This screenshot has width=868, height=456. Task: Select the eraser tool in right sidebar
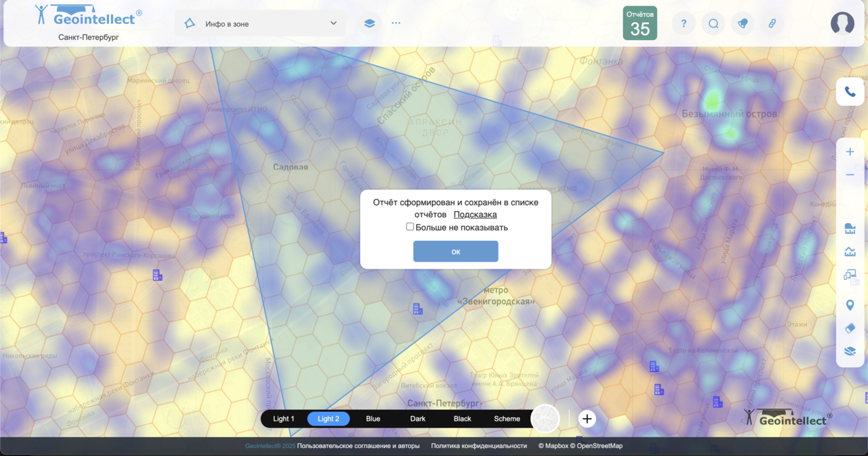[850, 328]
